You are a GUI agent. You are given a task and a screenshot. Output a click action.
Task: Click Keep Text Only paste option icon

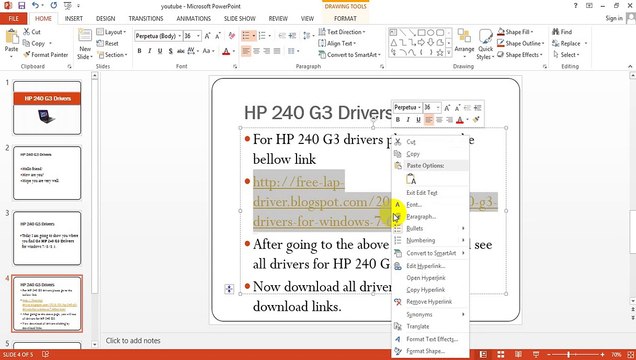coord(411,179)
